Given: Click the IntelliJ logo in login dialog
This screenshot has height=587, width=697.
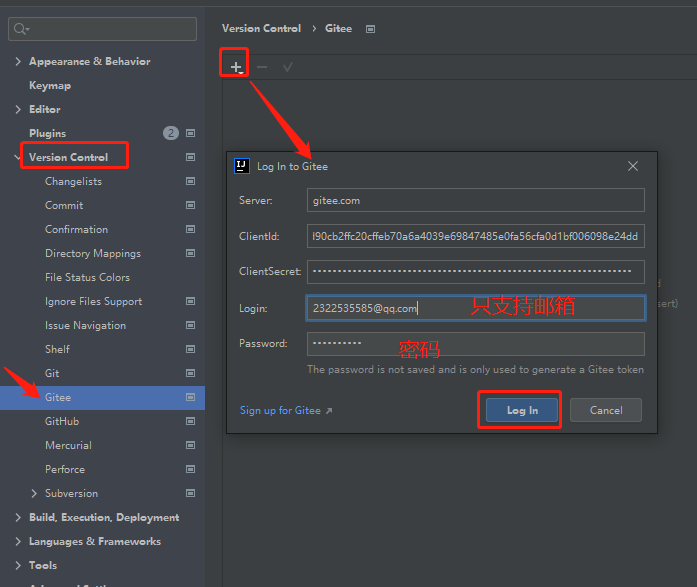Looking at the screenshot, I should (x=242, y=166).
